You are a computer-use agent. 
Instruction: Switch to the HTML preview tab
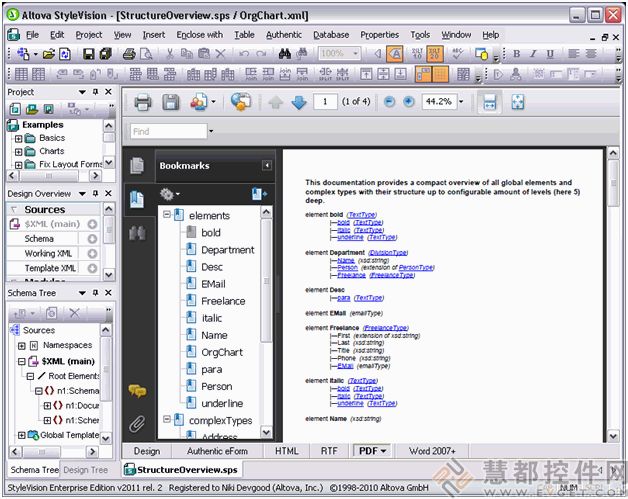(x=286, y=451)
